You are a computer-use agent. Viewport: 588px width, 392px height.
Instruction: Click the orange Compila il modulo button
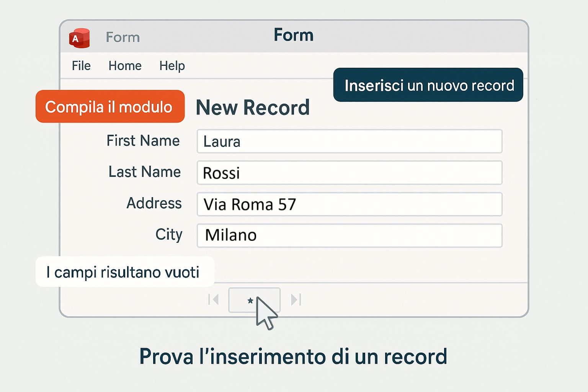click(x=110, y=107)
